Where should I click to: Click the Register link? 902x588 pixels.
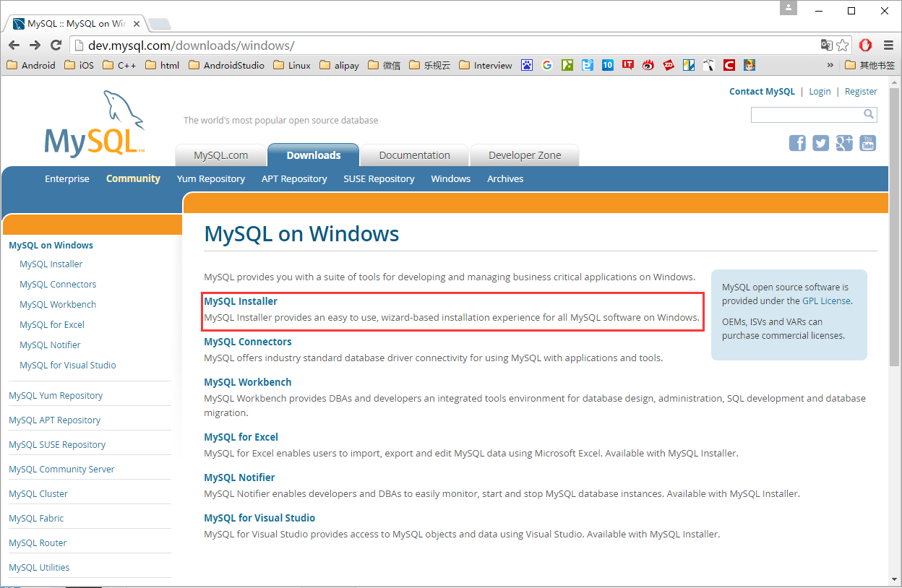pyautogui.click(x=861, y=92)
